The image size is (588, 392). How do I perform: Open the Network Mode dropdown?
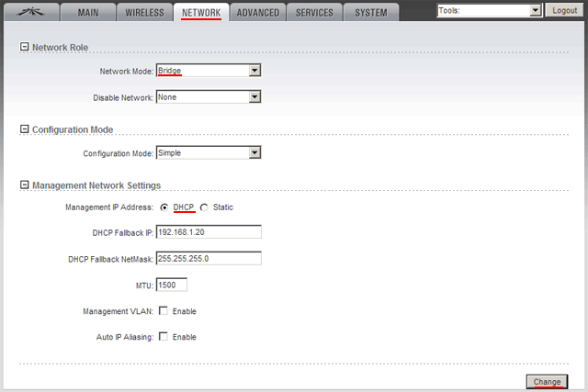209,71
